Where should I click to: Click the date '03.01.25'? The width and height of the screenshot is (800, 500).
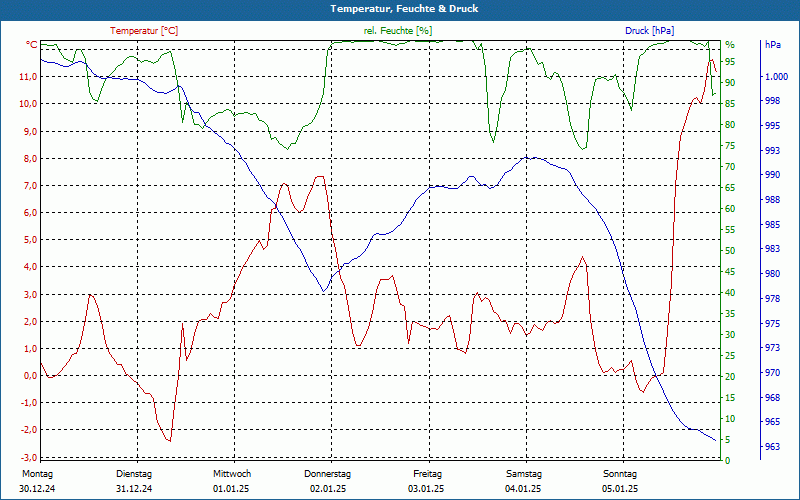426,489
